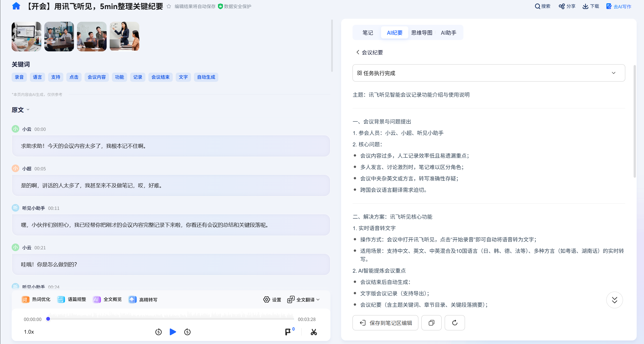644x344 pixels.
Task: Click 听见小助手 avatar at 00:11
Action: pyautogui.click(x=15, y=208)
